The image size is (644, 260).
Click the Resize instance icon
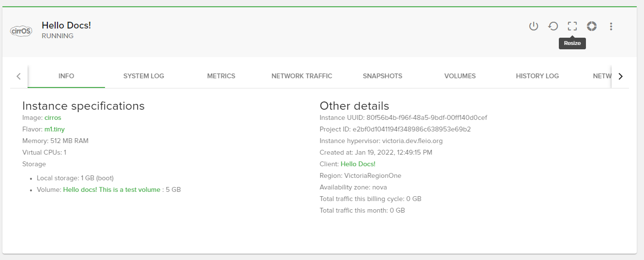[572, 26]
